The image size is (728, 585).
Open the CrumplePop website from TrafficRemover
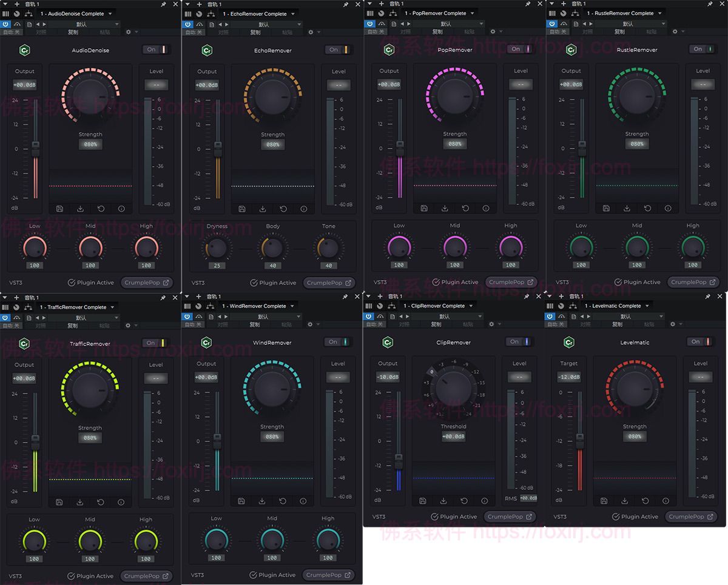[x=146, y=576]
